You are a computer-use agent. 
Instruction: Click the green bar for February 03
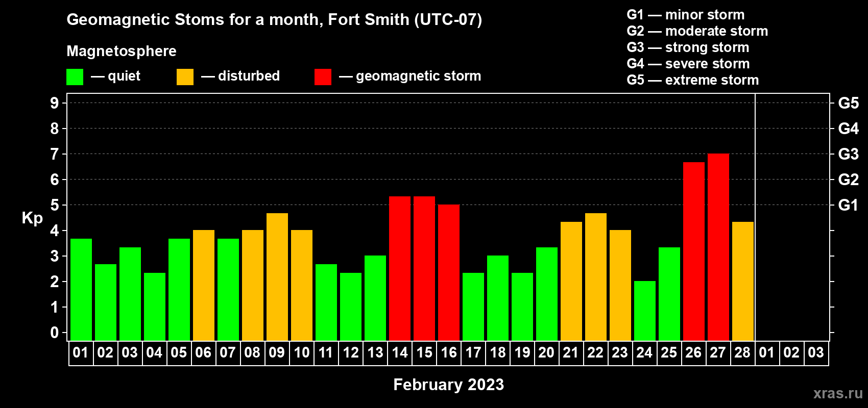tap(130, 294)
